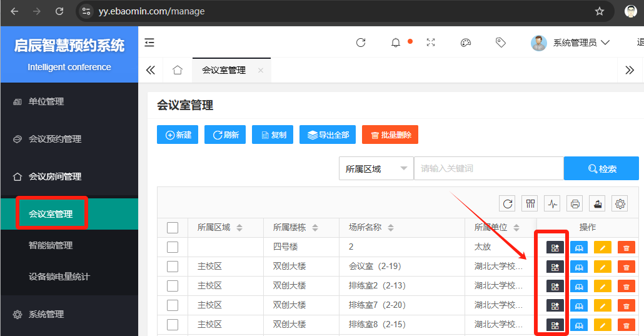Expand the 系统管理员 user menu
644x336 pixels.
point(570,43)
